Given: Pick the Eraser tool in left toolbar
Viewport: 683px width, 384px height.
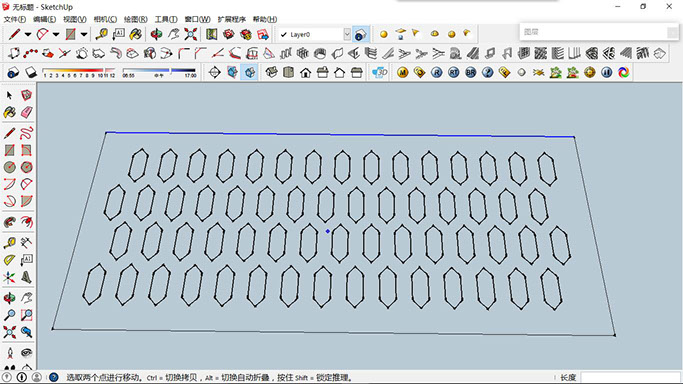Looking at the screenshot, I should (x=27, y=112).
